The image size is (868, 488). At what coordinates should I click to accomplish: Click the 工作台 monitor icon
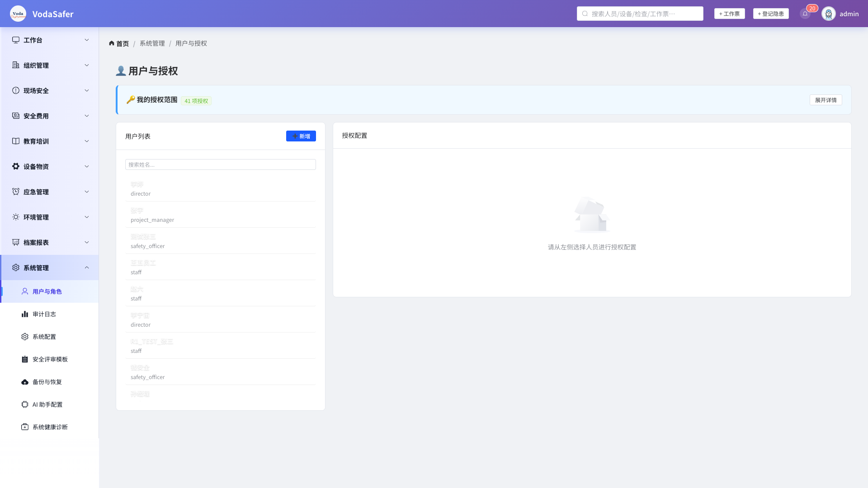16,40
